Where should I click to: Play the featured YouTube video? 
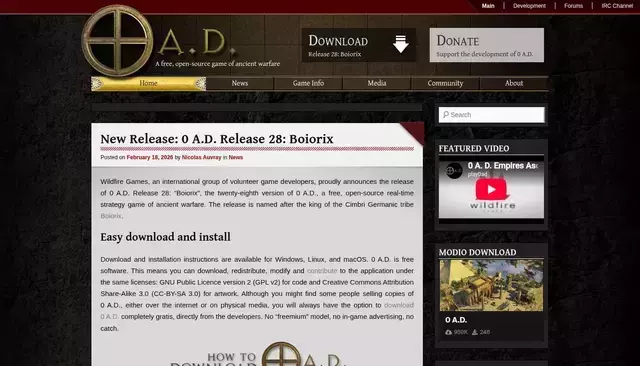pyautogui.click(x=491, y=189)
